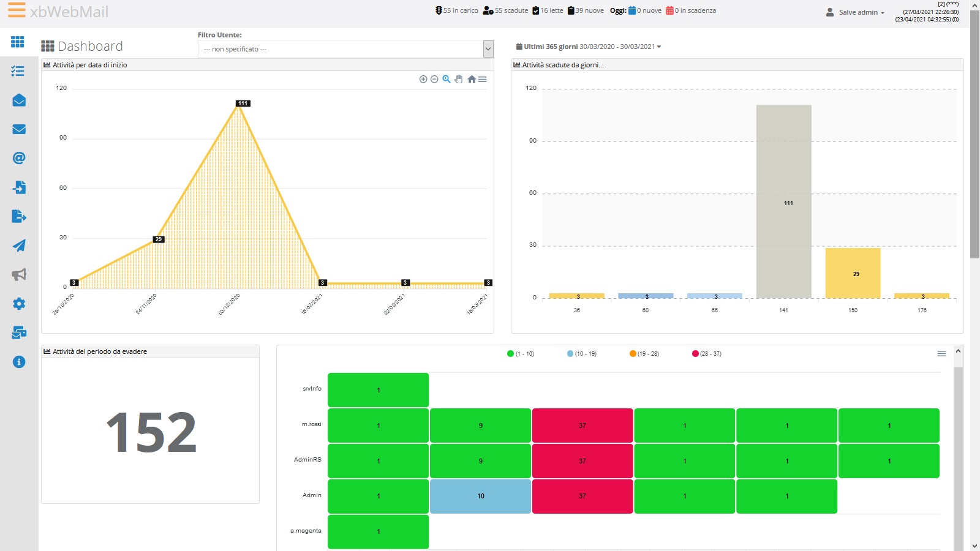This screenshot has height=551, width=980.
Task: Click today's '0 nuove' calendar counter
Action: coord(645,10)
